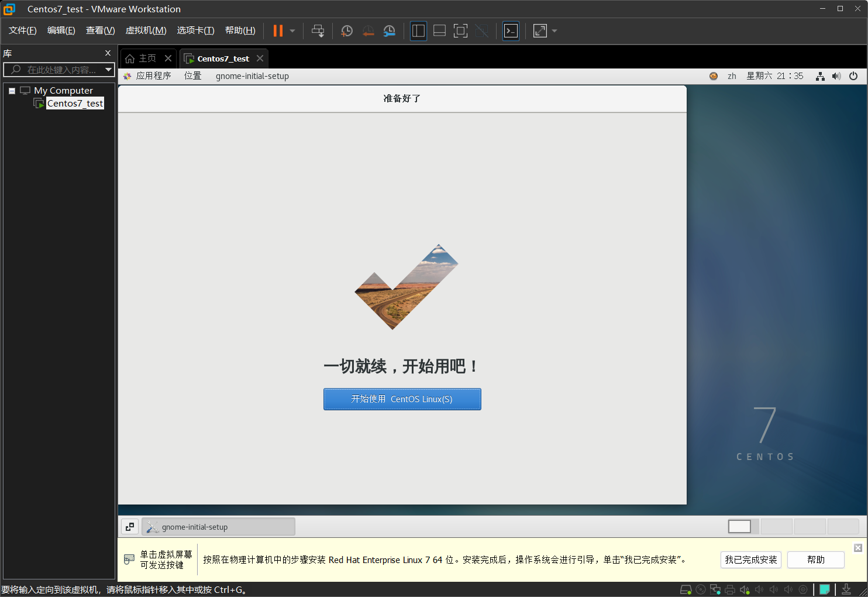
Task: Click the sound card icon with green dot
Action: (x=745, y=589)
